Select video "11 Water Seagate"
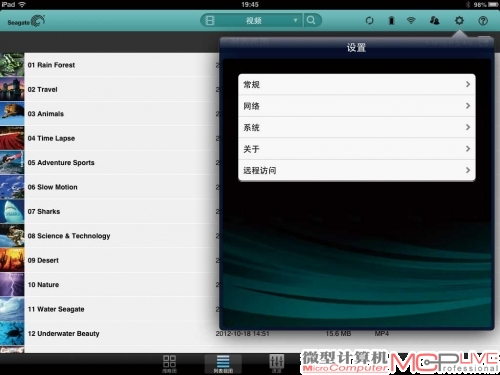The width and height of the screenshot is (500, 375). (x=56, y=309)
